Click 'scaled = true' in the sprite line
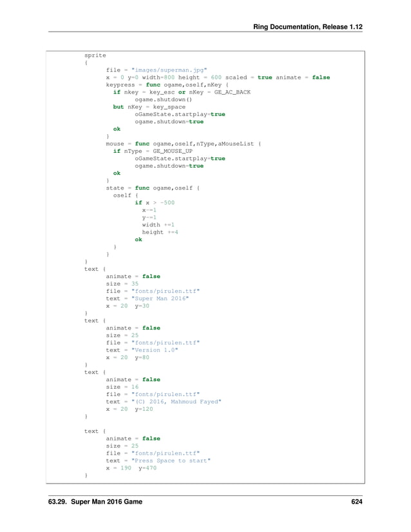The image size is (411, 532). (x=249, y=77)
